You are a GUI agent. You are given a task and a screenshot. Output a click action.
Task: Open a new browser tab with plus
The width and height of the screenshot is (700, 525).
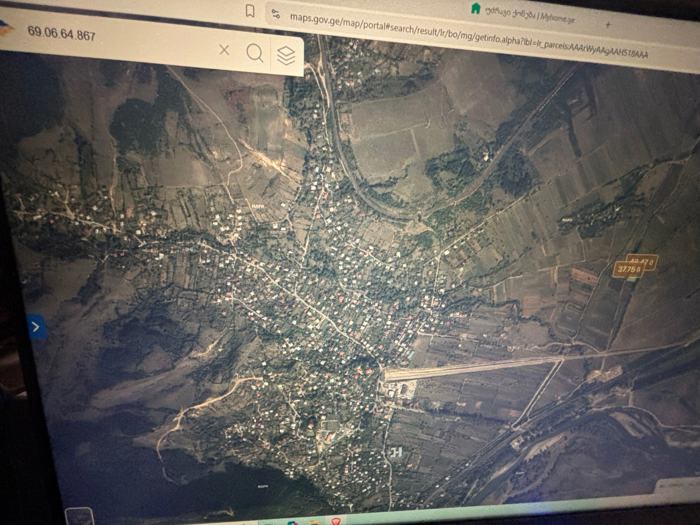point(608,21)
